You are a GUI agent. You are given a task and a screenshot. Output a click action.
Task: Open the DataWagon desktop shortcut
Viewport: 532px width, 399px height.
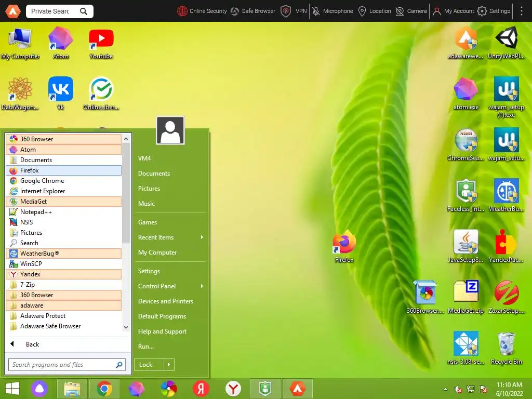(20, 94)
